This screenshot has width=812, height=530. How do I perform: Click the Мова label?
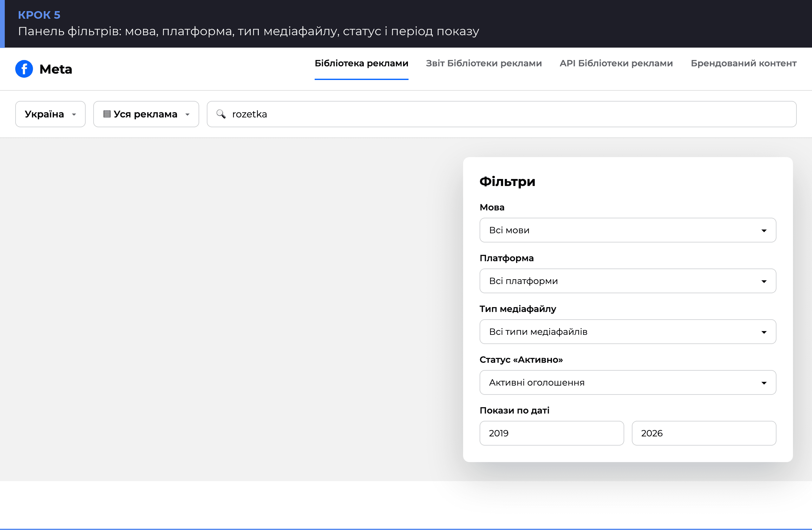click(x=492, y=208)
